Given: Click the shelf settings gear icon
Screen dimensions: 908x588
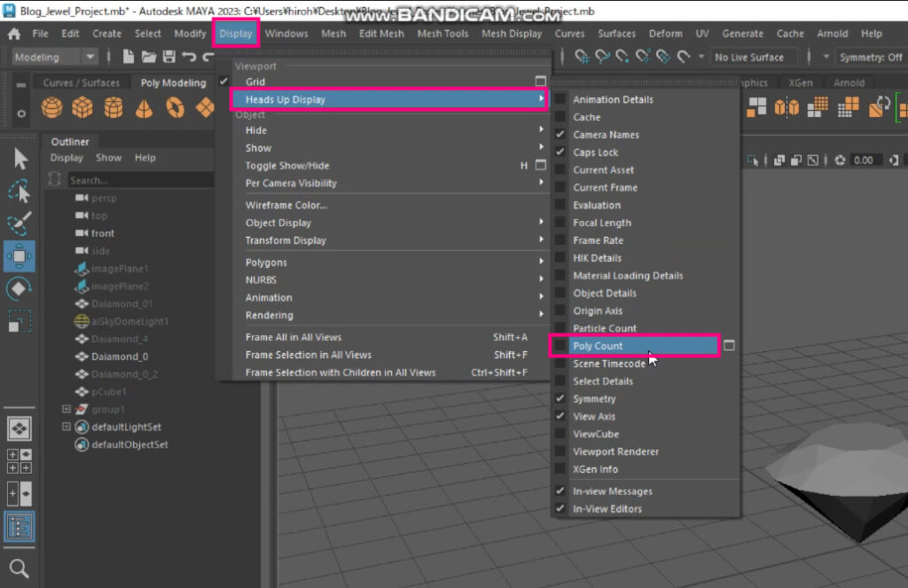Looking at the screenshot, I should point(21,114).
